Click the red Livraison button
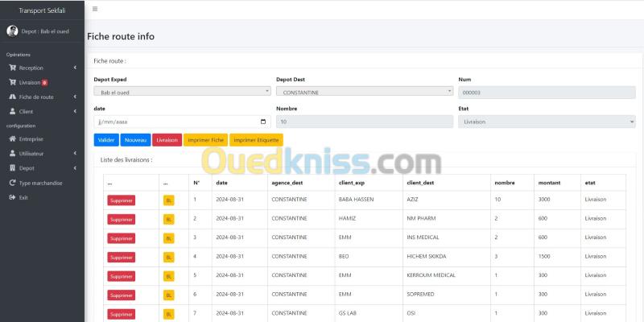This screenshot has height=322, width=644. pos(167,140)
